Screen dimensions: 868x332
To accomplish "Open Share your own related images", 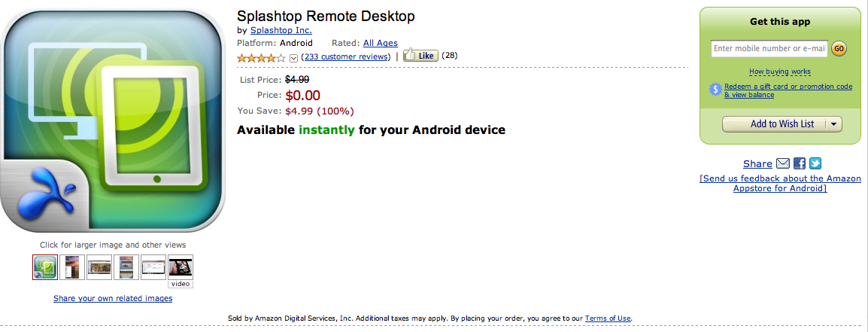I will (x=113, y=299).
